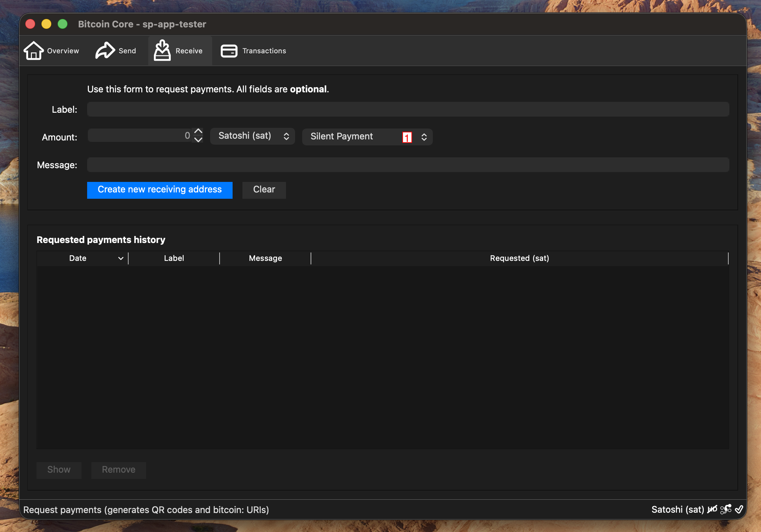Click the Receive inbox icon

[x=162, y=50]
